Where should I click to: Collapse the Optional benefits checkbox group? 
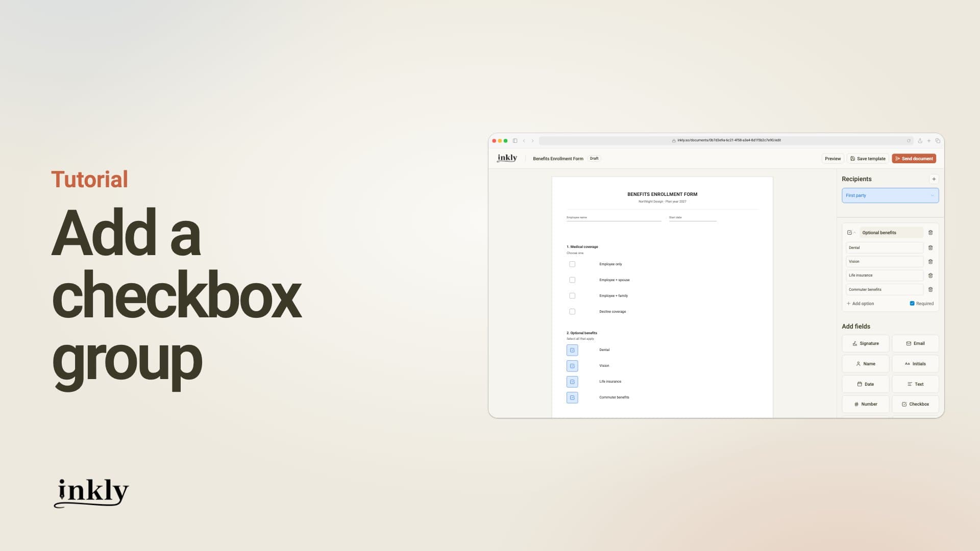point(851,233)
